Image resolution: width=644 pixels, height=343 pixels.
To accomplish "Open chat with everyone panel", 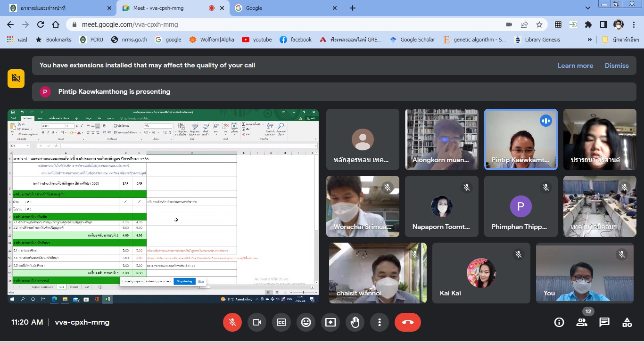I will [x=604, y=322].
